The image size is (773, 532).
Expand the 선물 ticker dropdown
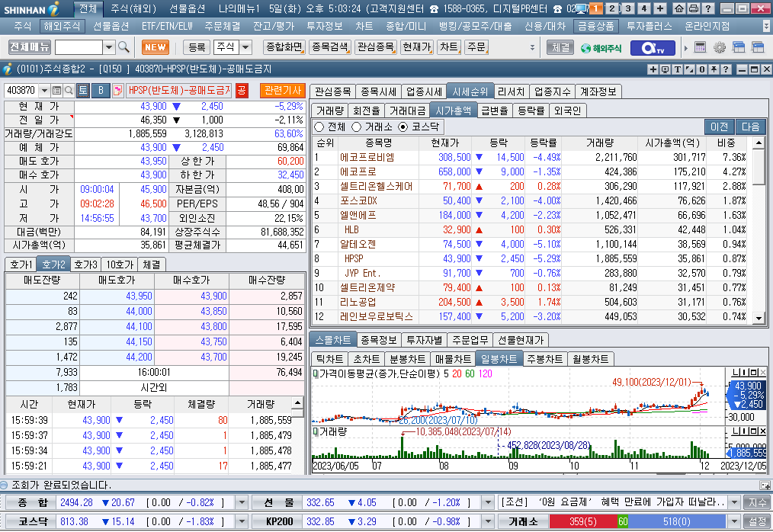[x=488, y=502]
